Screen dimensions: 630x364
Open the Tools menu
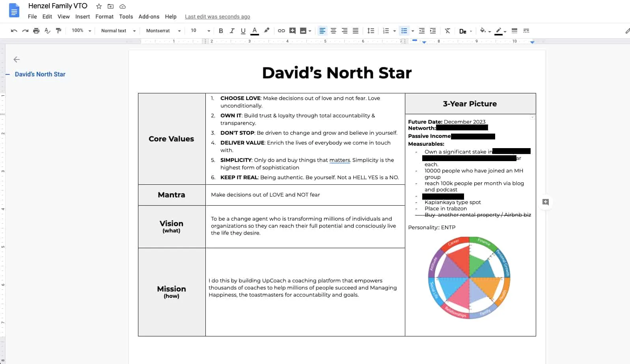126,17
